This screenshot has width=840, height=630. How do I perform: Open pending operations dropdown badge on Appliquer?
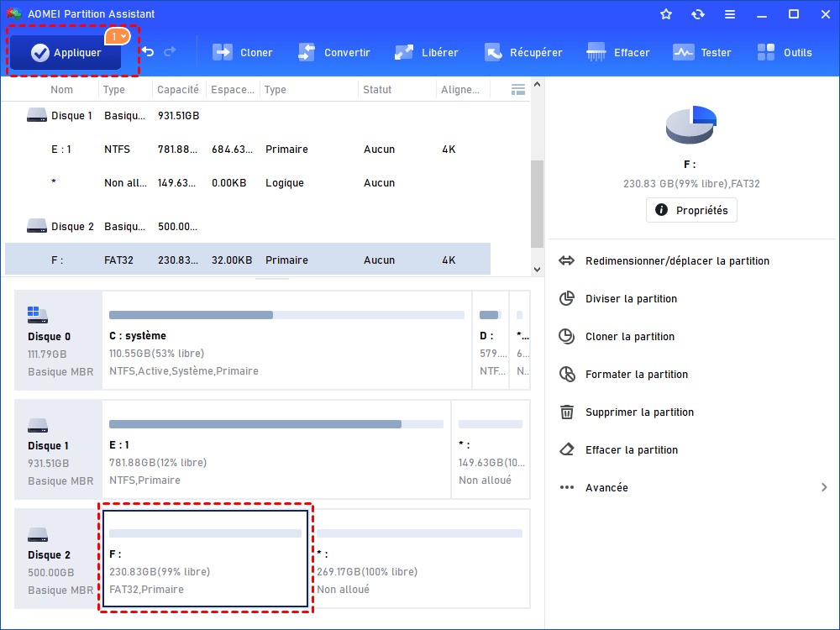coord(117,36)
